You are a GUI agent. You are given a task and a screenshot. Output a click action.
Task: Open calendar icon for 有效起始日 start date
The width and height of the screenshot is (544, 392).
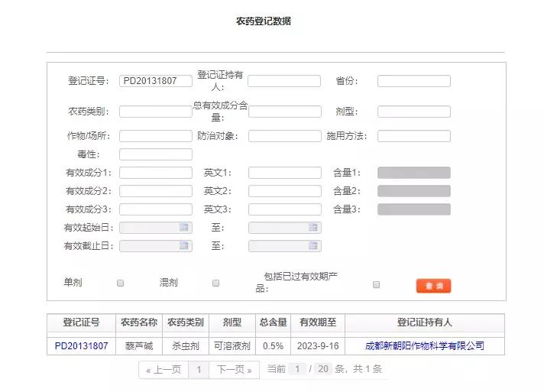click(184, 228)
